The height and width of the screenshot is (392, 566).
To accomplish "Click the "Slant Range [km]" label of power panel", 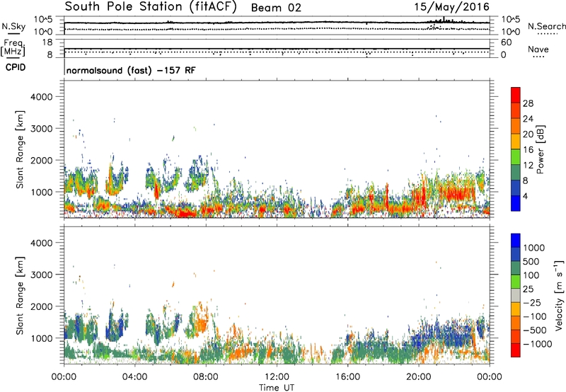I will pyautogui.click(x=20, y=149).
